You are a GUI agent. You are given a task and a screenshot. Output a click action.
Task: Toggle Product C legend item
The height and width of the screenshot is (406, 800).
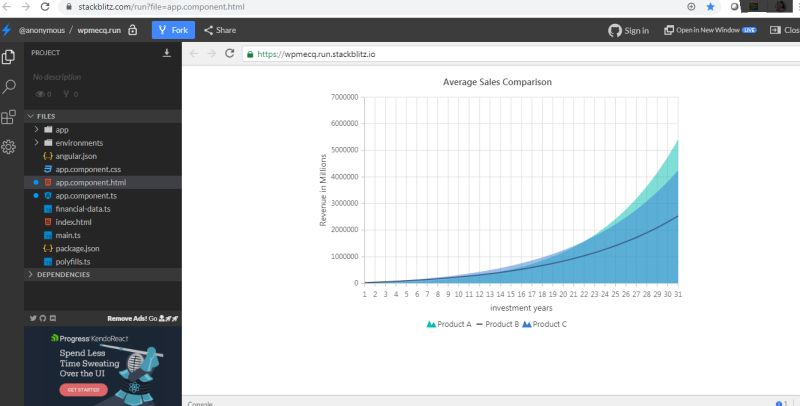point(544,324)
